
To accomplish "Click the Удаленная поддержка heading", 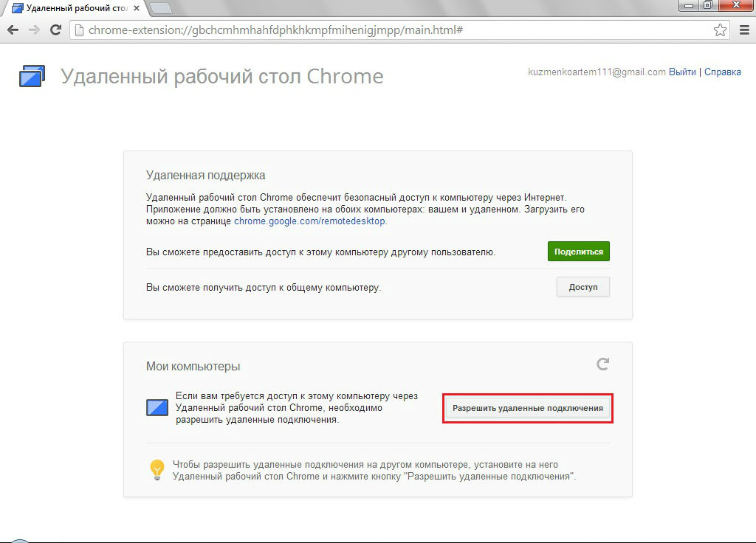I will click(206, 176).
